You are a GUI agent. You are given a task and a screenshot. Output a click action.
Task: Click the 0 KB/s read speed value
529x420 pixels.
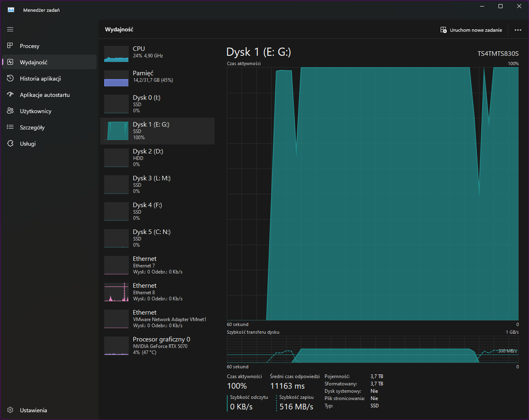click(x=241, y=407)
